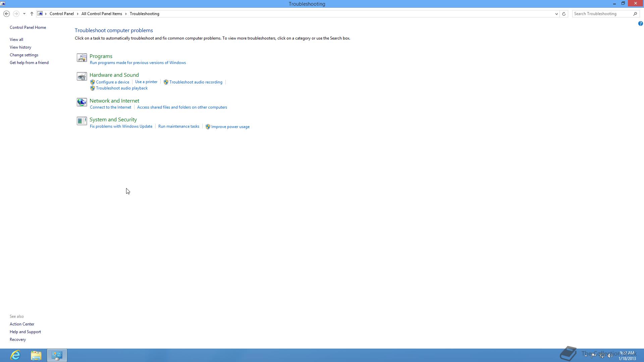Access shared files and folders on other computers
The image size is (644, 362).
click(x=182, y=107)
